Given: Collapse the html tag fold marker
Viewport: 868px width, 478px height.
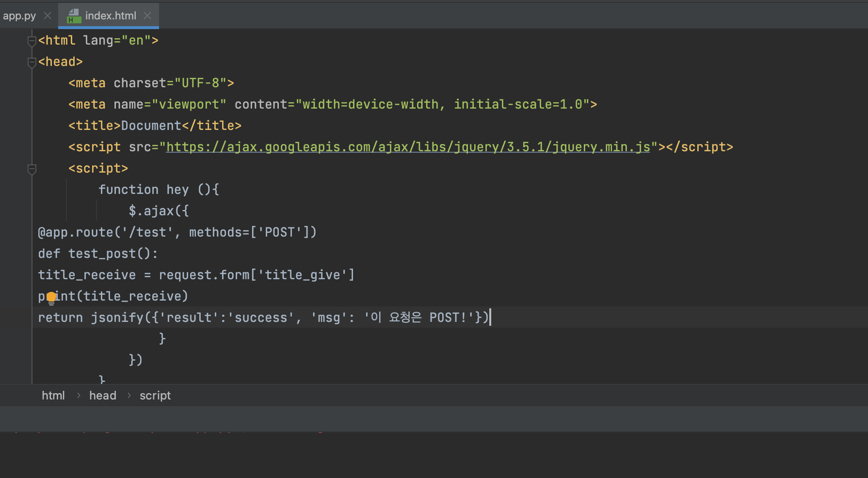Looking at the screenshot, I should coord(32,41).
